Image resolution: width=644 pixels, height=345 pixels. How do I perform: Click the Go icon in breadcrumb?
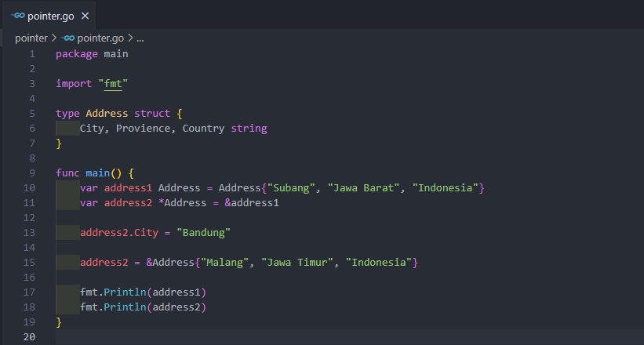click(x=67, y=38)
